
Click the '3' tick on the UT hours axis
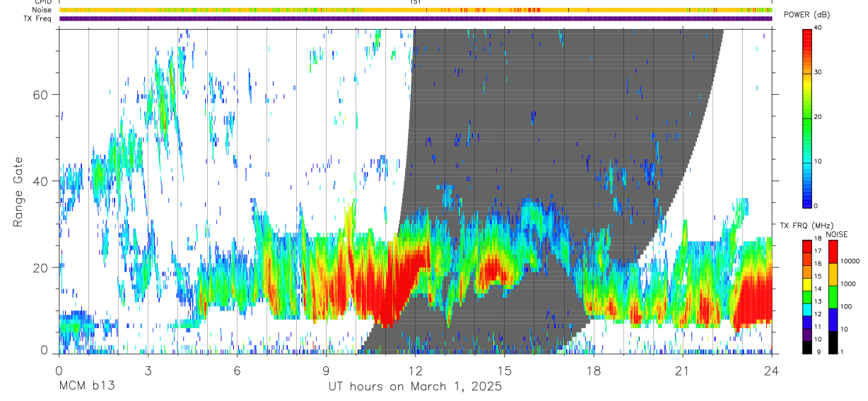148,370
